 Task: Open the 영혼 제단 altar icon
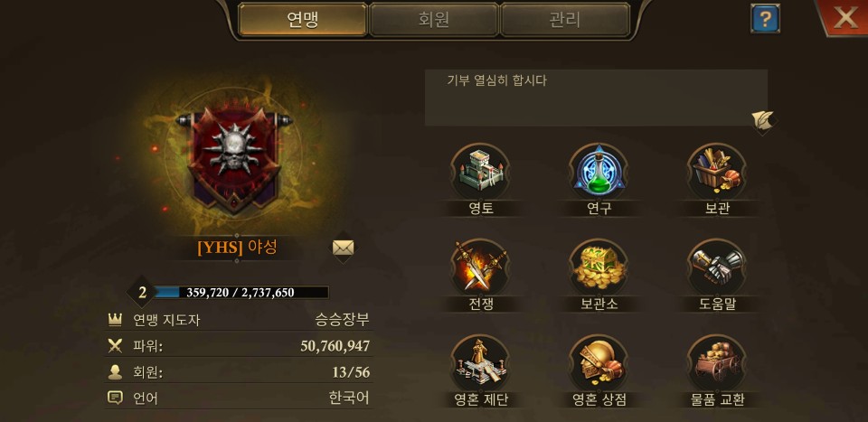coord(480,363)
